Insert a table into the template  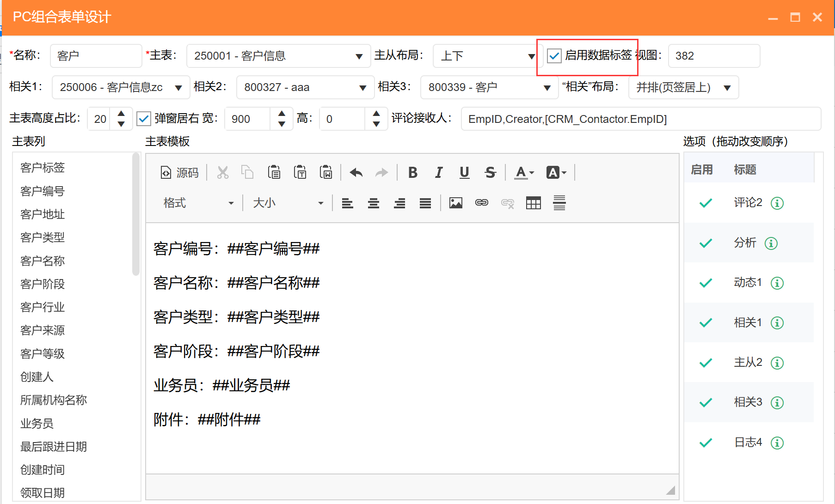tap(533, 203)
